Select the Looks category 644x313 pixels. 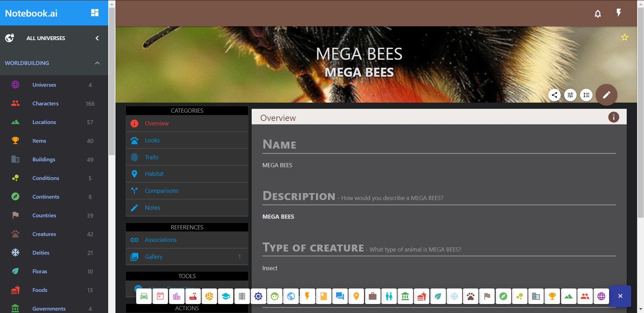tap(187, 140)
